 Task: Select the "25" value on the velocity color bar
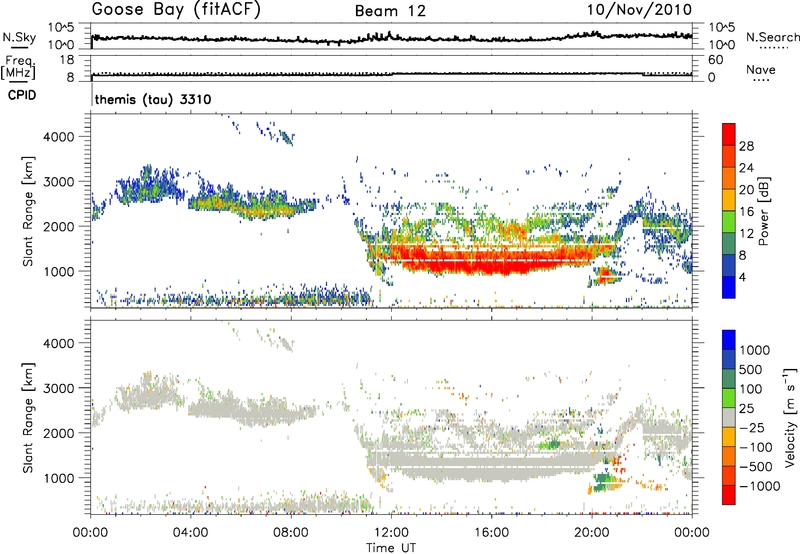[747, 409]
